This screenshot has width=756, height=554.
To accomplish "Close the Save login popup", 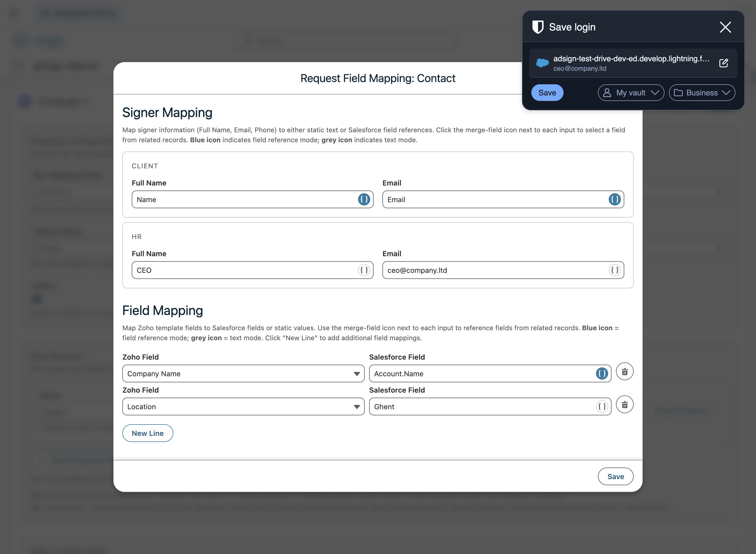I will 725,27.
